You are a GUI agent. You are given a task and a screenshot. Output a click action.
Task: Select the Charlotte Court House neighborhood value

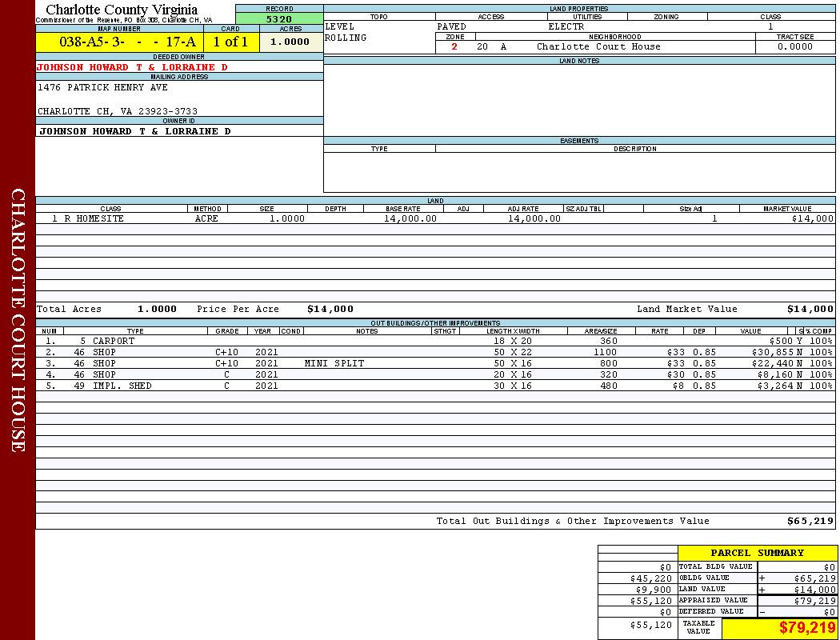coord(598,47)
